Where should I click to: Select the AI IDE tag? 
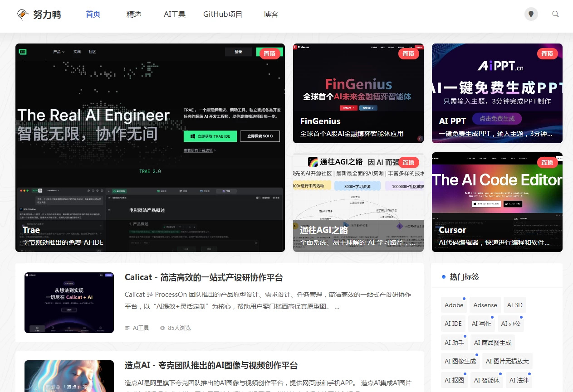point(453,324)
